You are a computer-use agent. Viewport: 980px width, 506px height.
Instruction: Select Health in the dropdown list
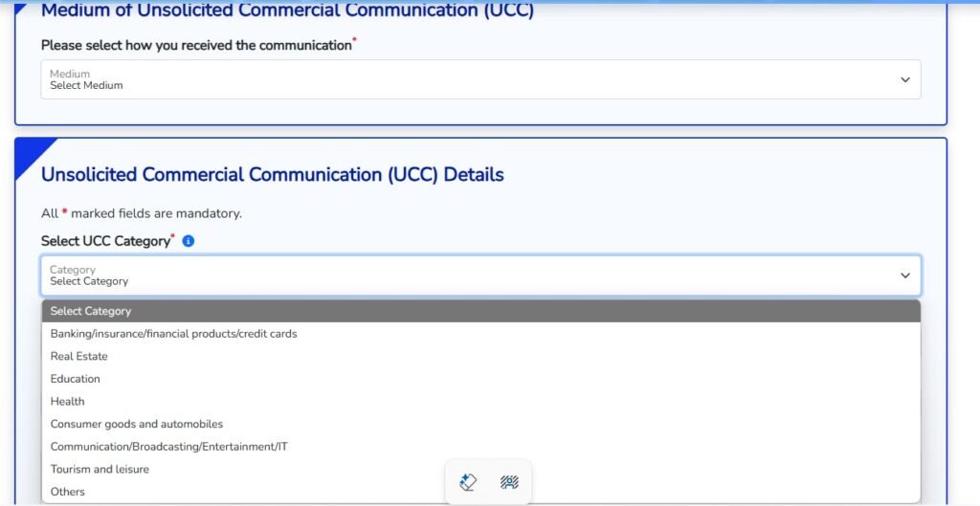[x=67, y=402]
